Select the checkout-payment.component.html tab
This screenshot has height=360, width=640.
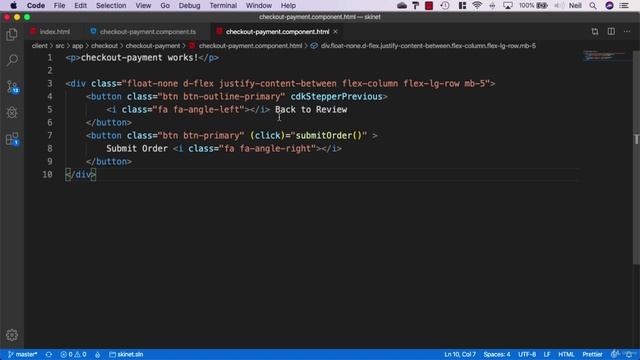coord(278,32)
